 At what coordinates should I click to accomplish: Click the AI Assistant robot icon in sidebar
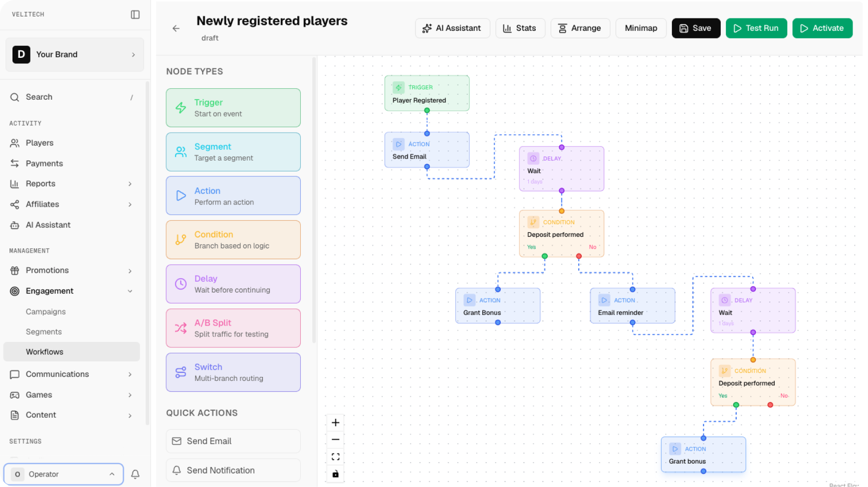tap(15, 225)
